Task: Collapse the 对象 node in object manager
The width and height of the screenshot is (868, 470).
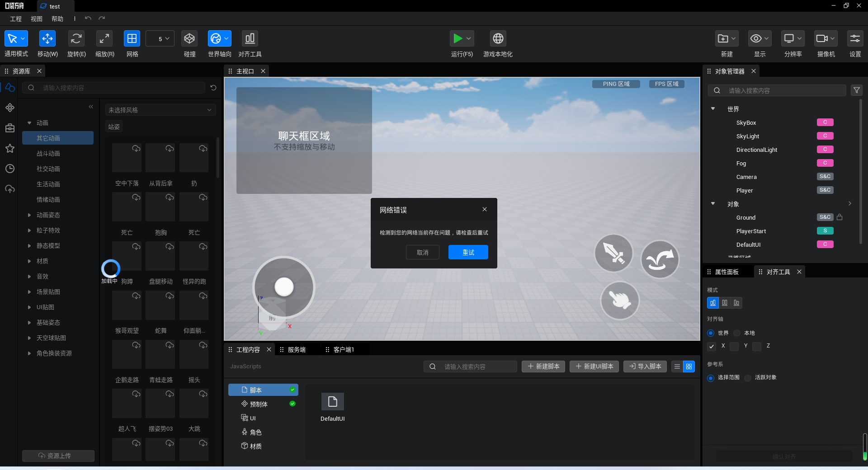Action: point(713,204)
